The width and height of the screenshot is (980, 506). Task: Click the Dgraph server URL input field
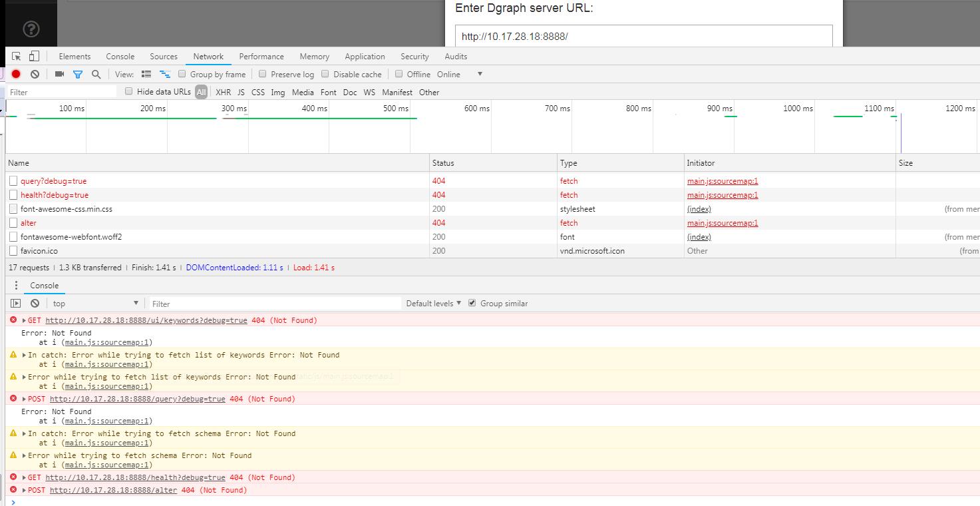(x=643, y=35)
